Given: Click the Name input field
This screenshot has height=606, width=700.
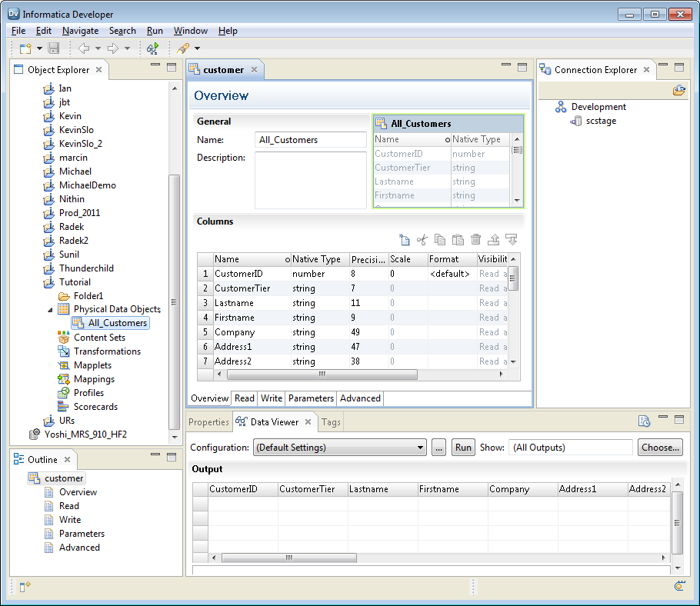Looking at the screenshot, I should [311, 140].
